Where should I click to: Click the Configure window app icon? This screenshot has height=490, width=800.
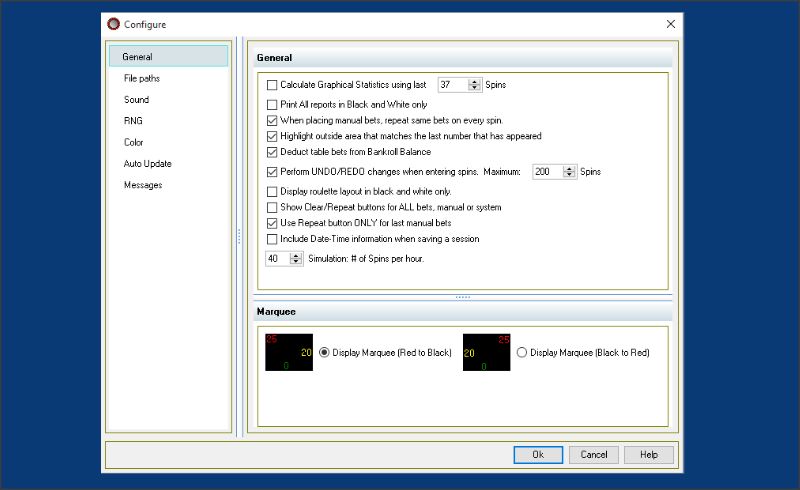(113, 24)
